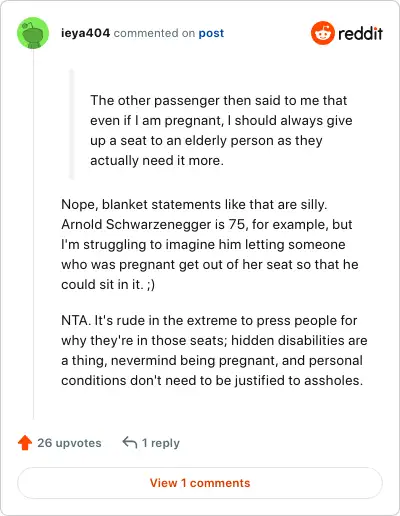The width and height of the screenshot is (400, 516).
Task: Follow the blue "post" link
Action: click(x=211, y=33)
